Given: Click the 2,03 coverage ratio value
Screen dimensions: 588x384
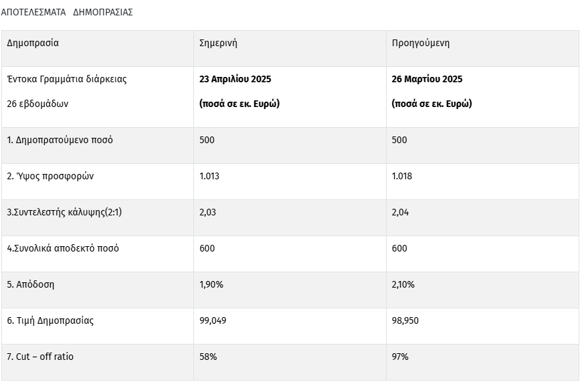Looking at the screenshot, I should (x=208, y=212).
